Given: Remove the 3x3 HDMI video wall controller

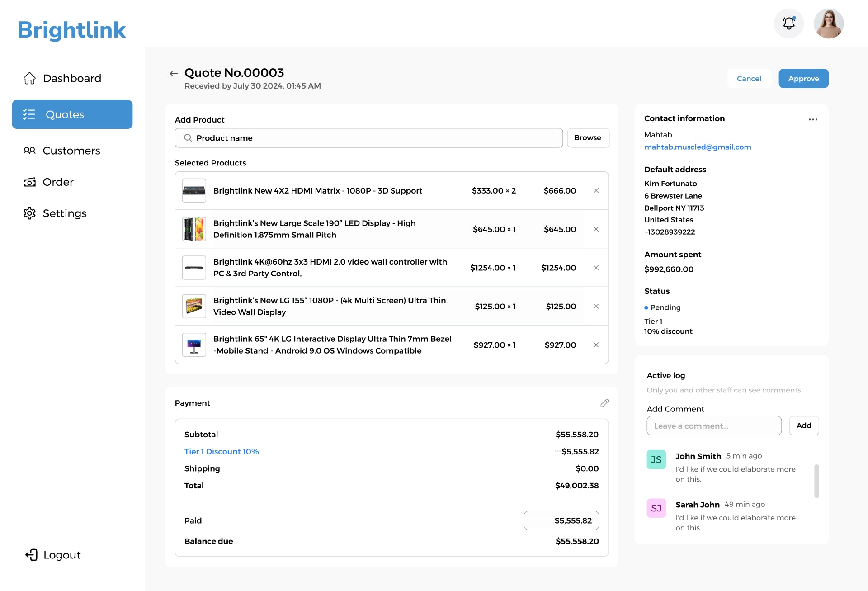Looking at the screenshot, I should click(x=596, y=268).
